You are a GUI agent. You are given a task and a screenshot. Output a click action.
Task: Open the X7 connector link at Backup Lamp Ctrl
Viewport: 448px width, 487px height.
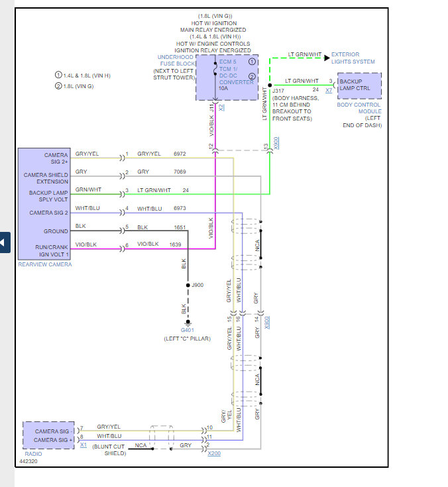[329, 90]
